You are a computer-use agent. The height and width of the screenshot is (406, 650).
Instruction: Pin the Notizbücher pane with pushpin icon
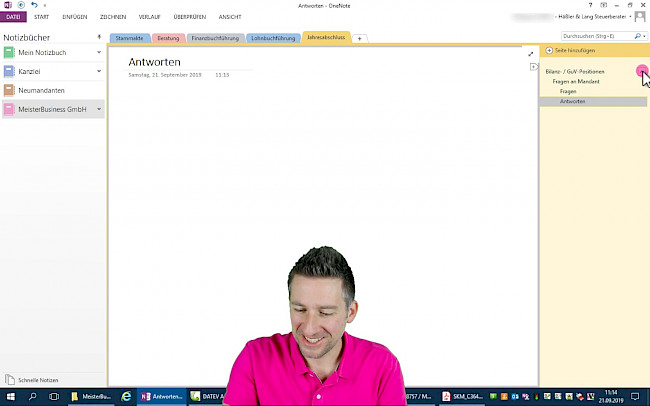pyautogui.click(x=98, y=36)
